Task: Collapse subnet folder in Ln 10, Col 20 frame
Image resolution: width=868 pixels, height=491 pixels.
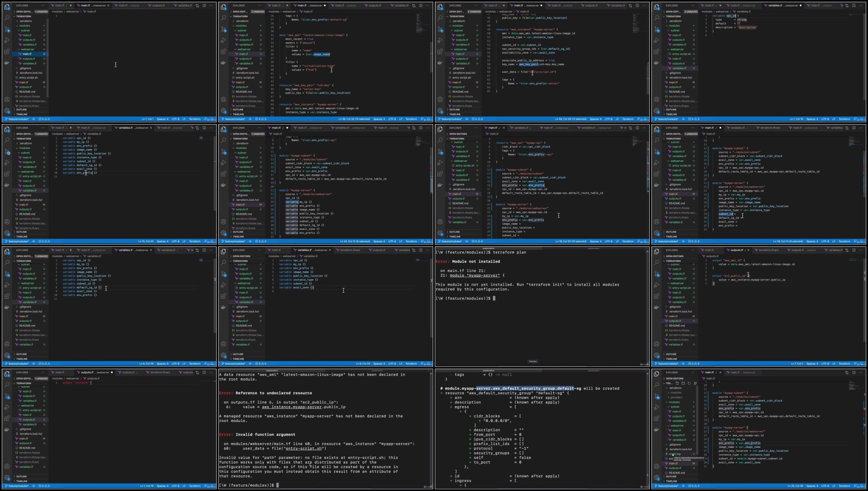Action: coord(25,153)
